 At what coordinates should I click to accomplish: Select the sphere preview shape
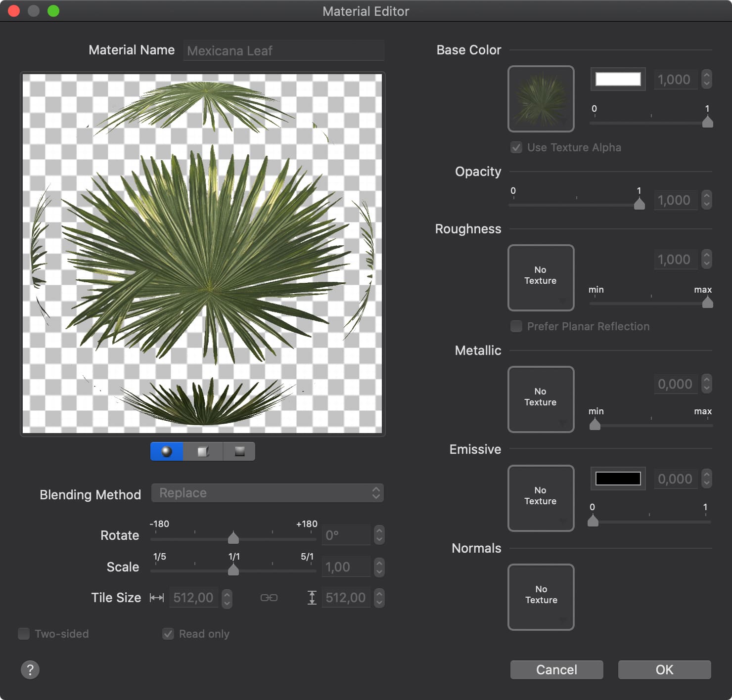167,451
